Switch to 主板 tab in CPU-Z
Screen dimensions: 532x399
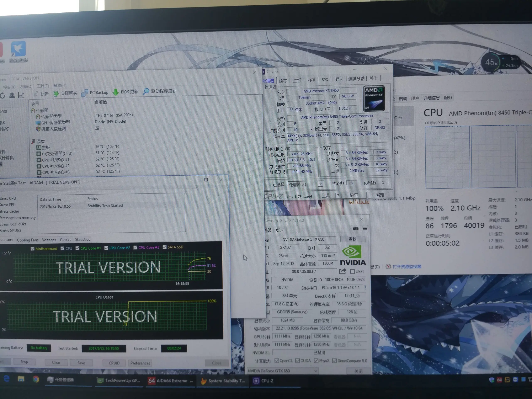(297, 80)
